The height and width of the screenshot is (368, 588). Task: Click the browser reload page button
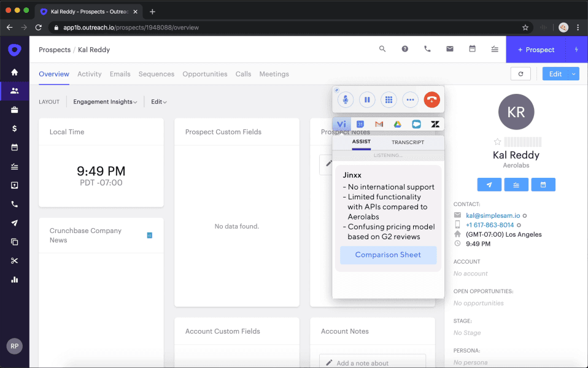pos(39,28)
